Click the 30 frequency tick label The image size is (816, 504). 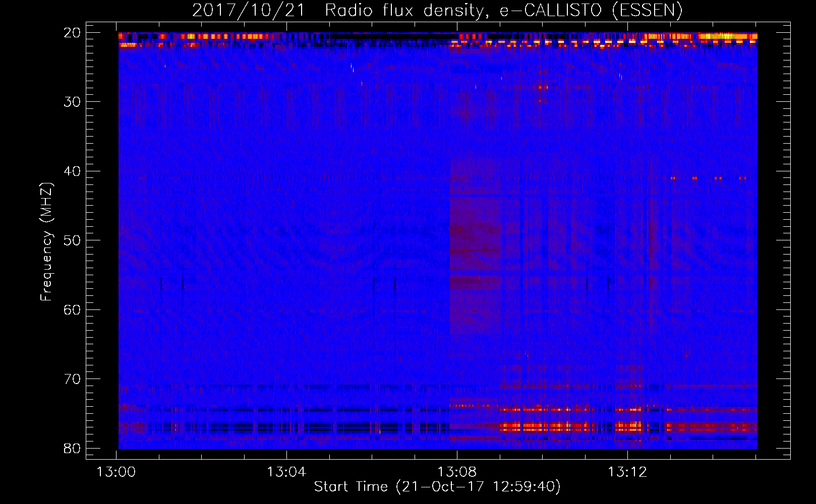pos(72,102)
